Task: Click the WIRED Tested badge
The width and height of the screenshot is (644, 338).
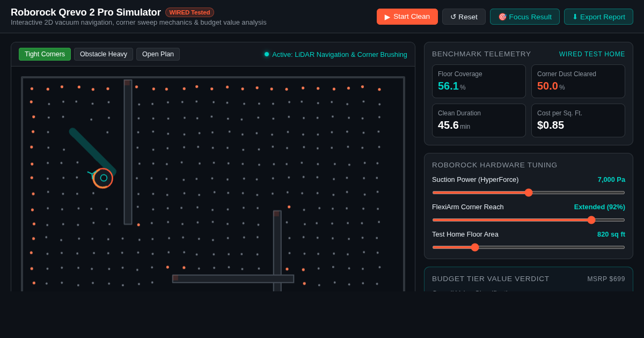Action: coord(189,12)
